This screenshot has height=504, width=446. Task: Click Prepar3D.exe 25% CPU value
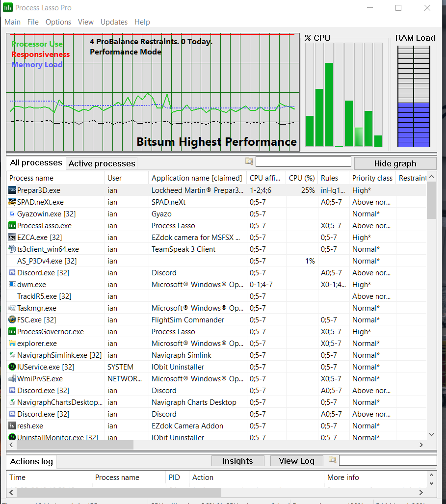(308, 190)
